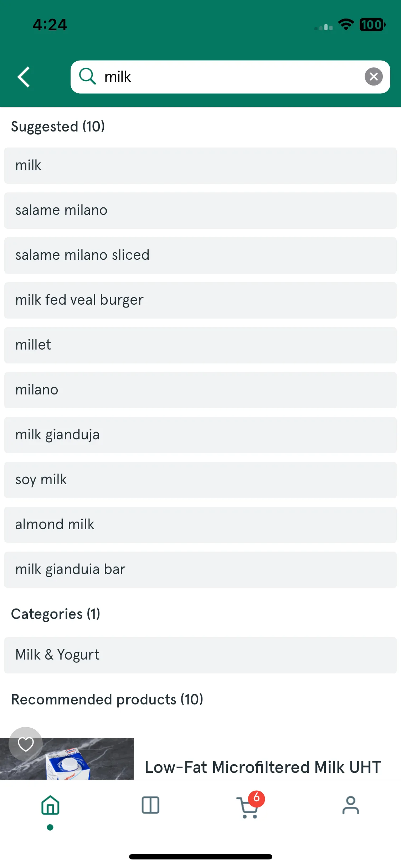Tap the magnifying glass search icon
401x868 pixels.
click(87, 76)
